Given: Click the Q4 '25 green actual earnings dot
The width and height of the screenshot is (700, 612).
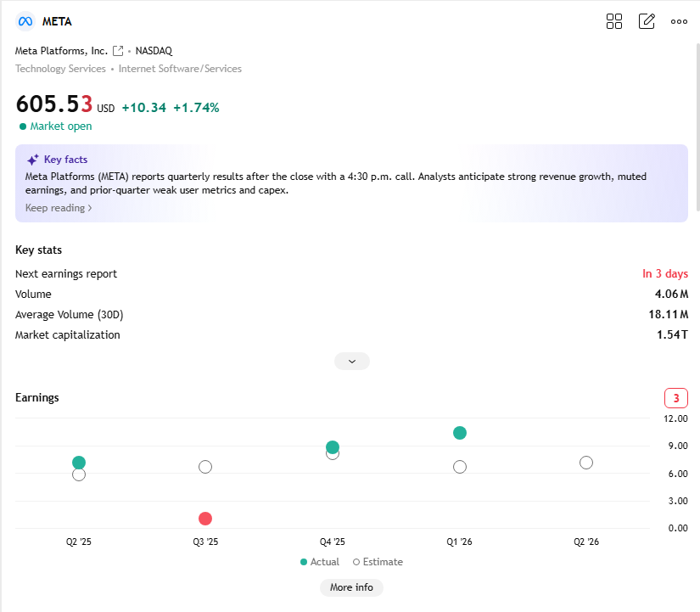Looking at the screenshot, I should (332, 447).
